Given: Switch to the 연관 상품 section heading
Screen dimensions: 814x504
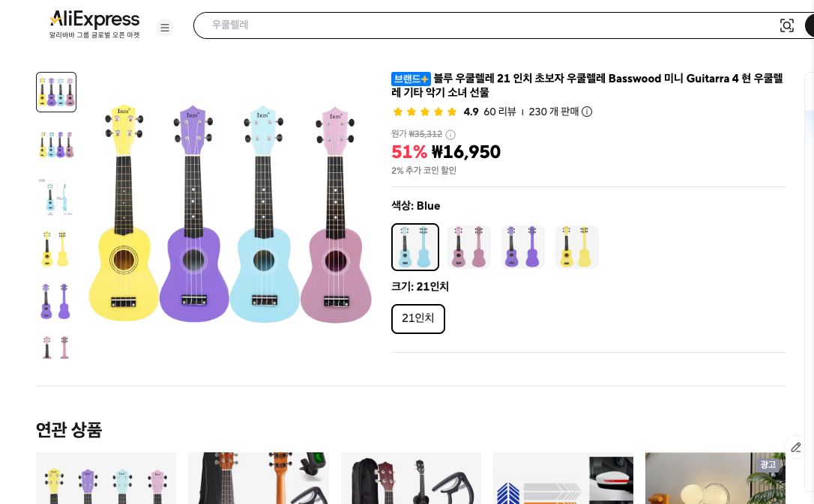Looking at the screenshot, I should [69, 431].
